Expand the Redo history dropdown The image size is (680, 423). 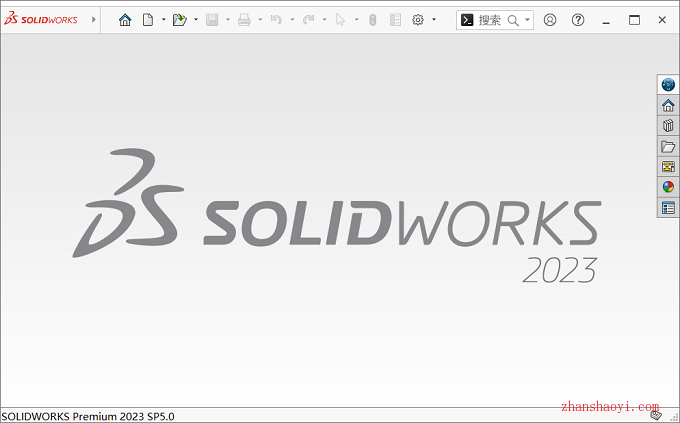click(x=324, y=20)
